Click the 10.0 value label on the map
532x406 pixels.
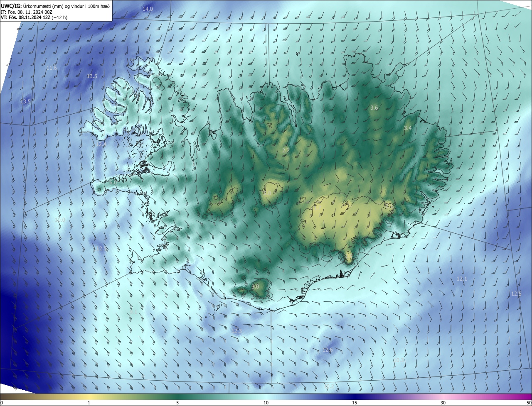pyautogui.click(x=60, y=219)
